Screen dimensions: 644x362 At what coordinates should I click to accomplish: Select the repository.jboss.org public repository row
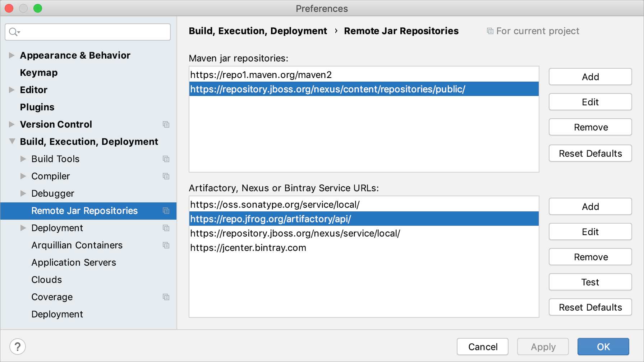click(x=364, y=89)
